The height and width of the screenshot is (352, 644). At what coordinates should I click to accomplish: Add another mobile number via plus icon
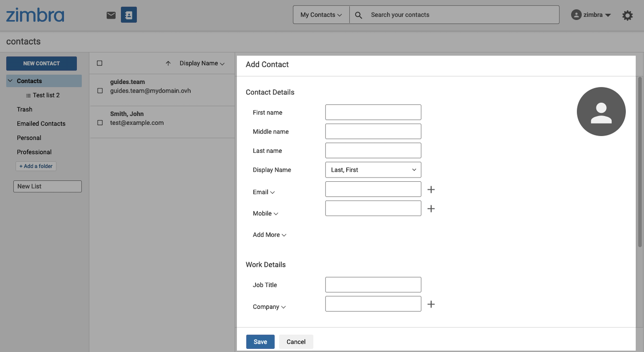click(x=431, y=208)
